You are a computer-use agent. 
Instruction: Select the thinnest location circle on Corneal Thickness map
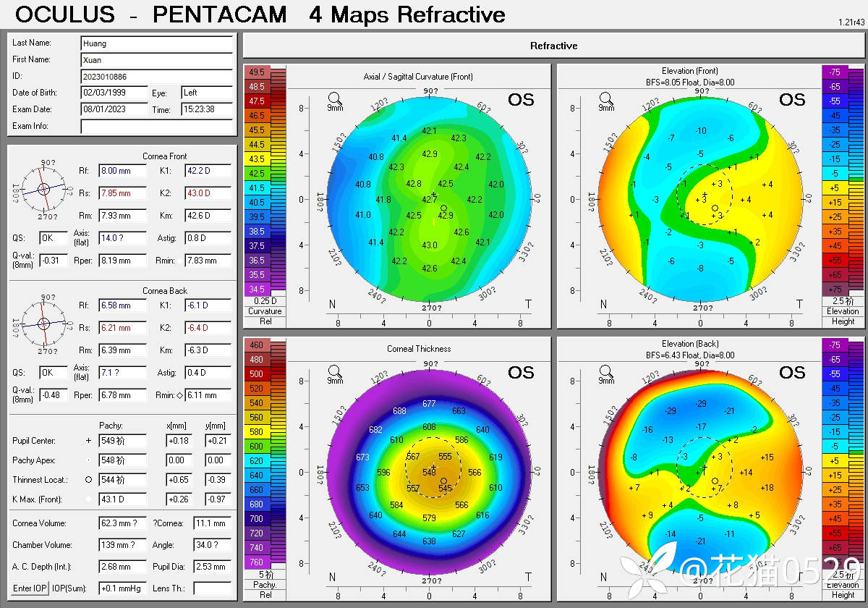pyautogui.click(x=444, y=481)
